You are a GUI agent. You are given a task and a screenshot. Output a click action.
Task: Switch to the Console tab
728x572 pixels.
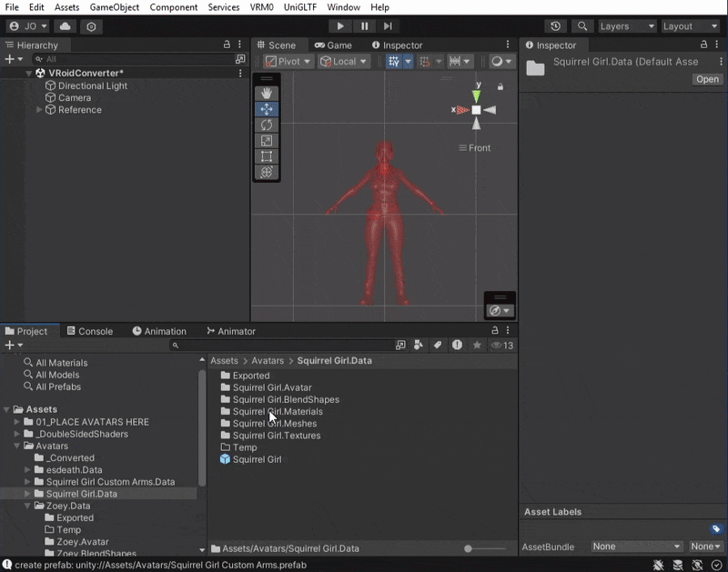pyautogui.click(x=90, y=331)
